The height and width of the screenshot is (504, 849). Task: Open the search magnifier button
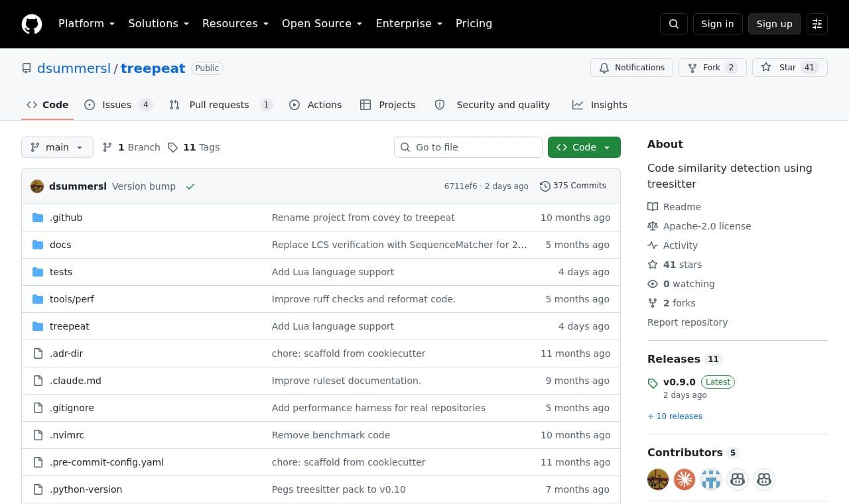point(674,24)
